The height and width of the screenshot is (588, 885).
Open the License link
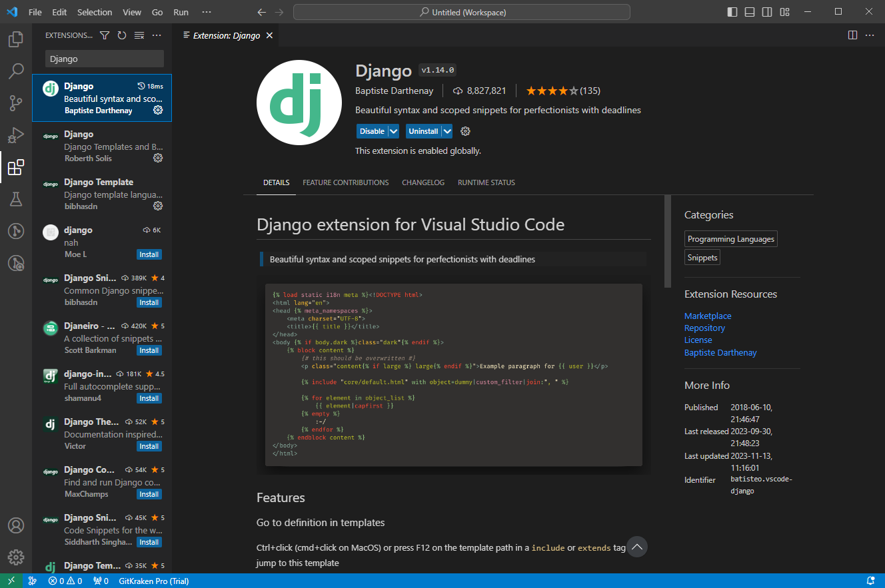698,340
